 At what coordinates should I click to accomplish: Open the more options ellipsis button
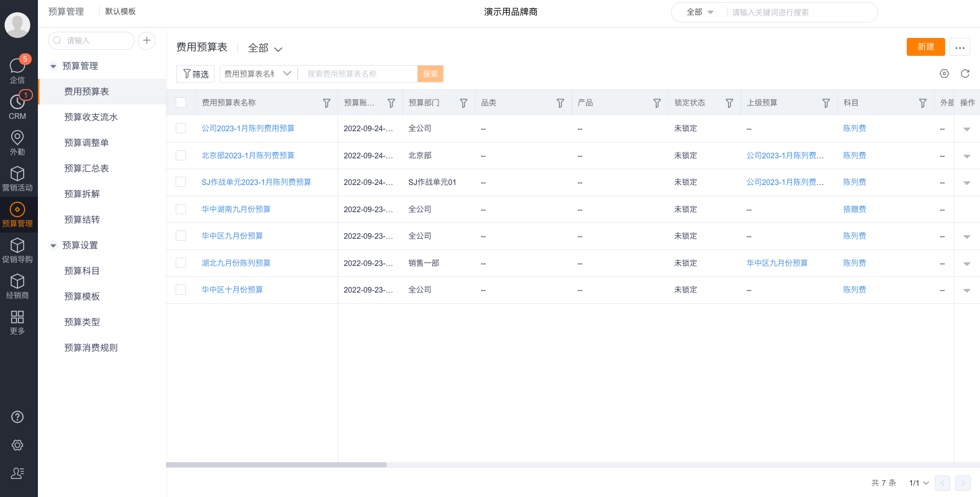[x=960, y=47]
